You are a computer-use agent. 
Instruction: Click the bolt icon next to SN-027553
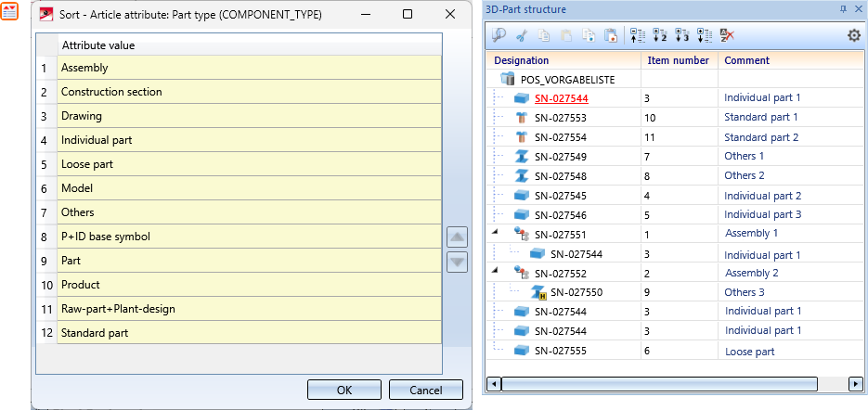point(522,118)
